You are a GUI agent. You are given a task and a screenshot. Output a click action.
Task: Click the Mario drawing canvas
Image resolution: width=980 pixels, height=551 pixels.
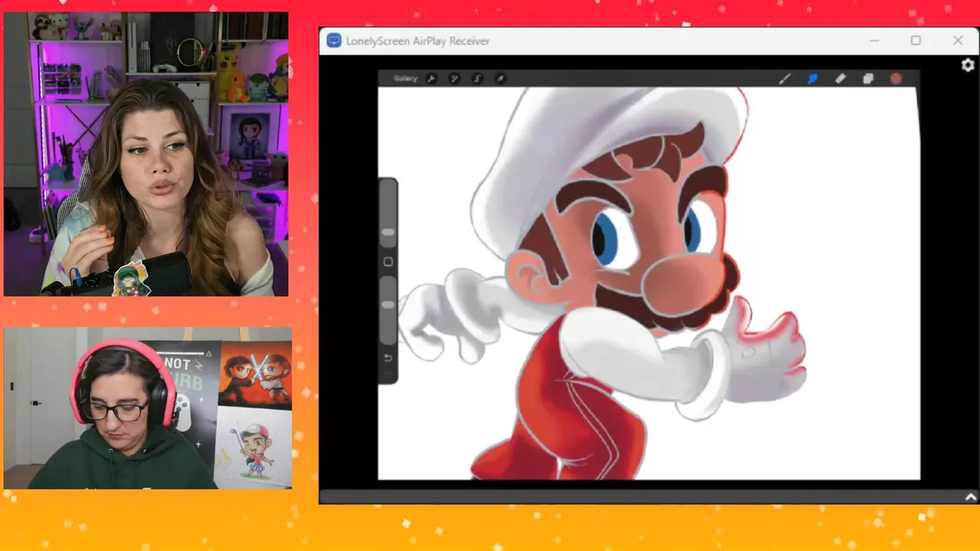(649, 283)
